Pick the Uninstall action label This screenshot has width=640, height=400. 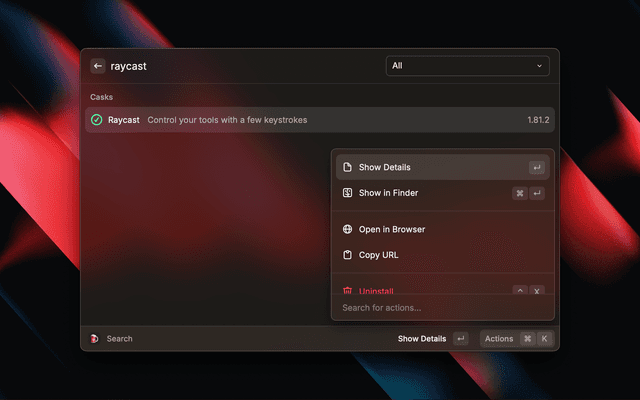tap(376, 291)
